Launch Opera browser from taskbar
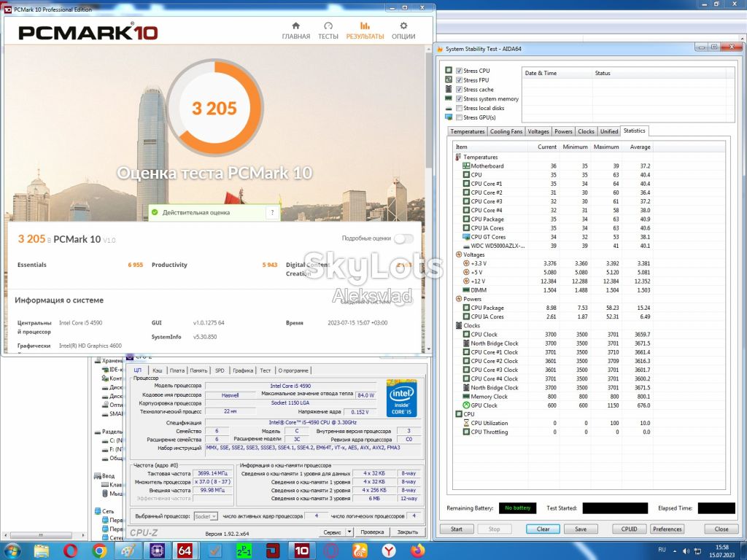The image size is (747, 560). 70,551
